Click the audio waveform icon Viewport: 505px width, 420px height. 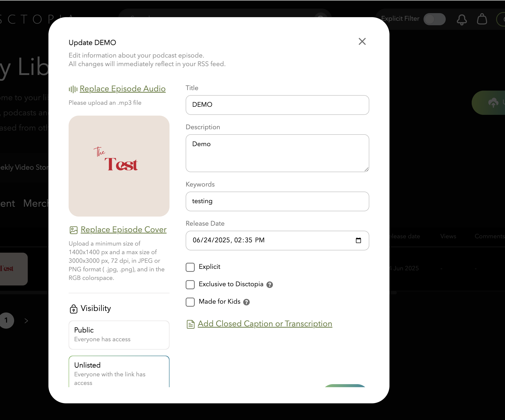click(x=73, y=89)
